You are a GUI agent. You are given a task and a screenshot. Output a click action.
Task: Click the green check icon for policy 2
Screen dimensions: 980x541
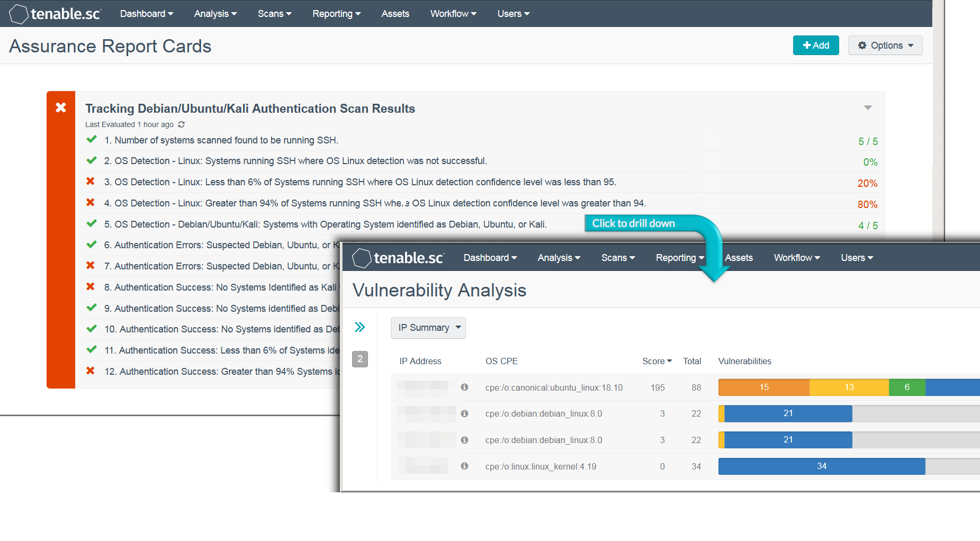pos(92,160)
